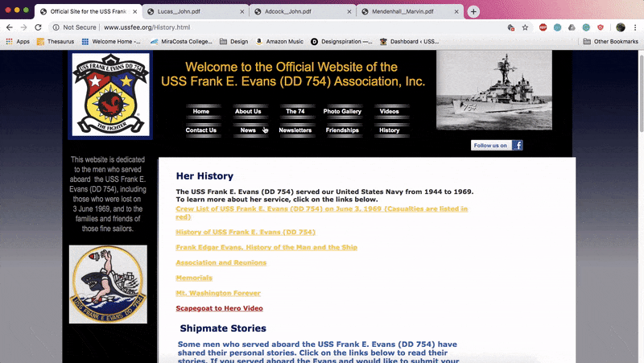Click the page vertical scrollbar
The image size is (644, 363).
click(641, 94)
